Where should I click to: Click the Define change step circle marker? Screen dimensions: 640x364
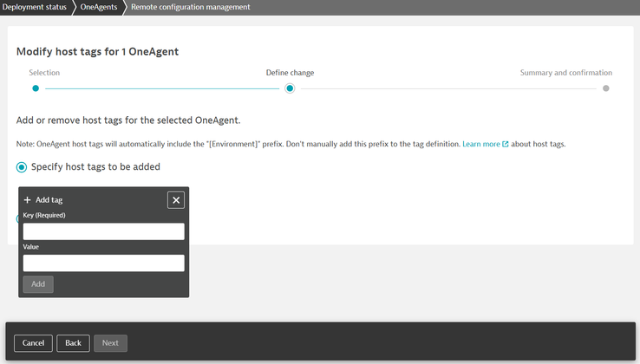[x=290, y=88]
